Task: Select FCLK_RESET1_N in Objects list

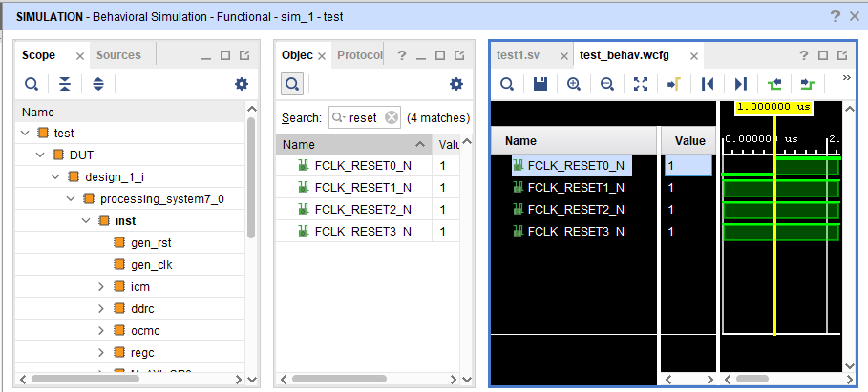Action: pyautogui.click(x=363, y=188)
